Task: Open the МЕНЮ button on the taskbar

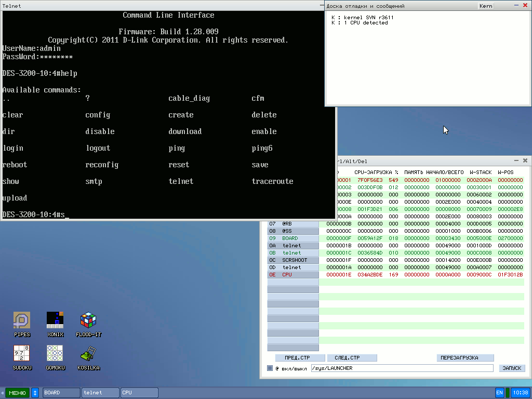Action: pyautogui.click(x=17, y=393)
